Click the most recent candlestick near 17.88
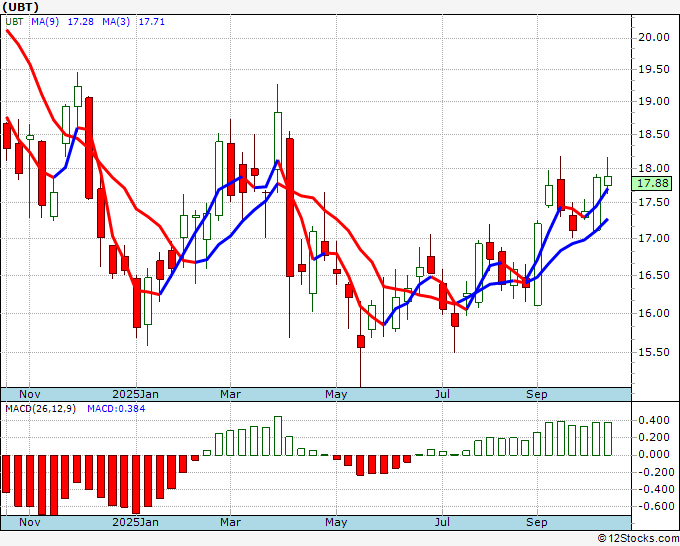Screen dimensions: 680x546 tap(608, 180)
